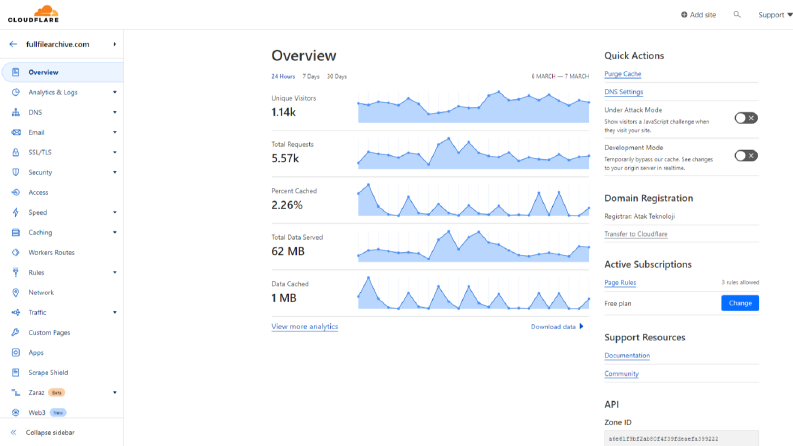This screenshot has width=793, height=446.
Task: Click the Security shield icon
Action: pyautogui.click(x=16, y=172)
